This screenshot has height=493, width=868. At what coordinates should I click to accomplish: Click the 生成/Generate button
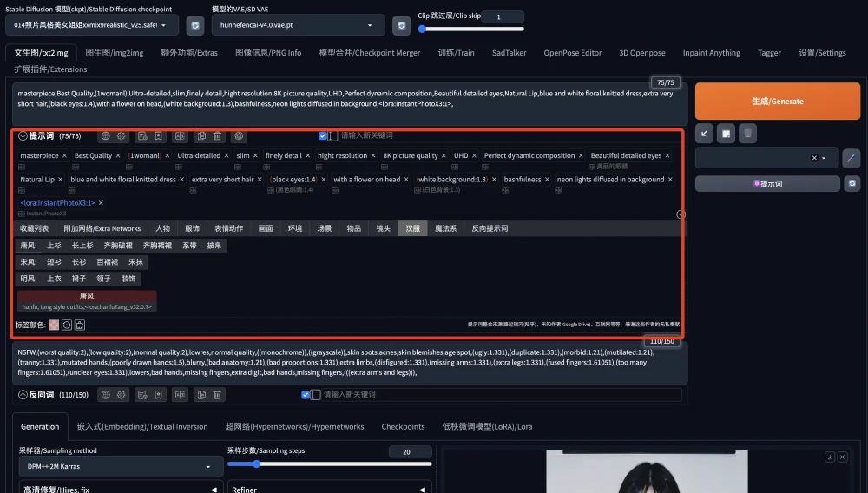pyautogui.click(x=777, y=102)
